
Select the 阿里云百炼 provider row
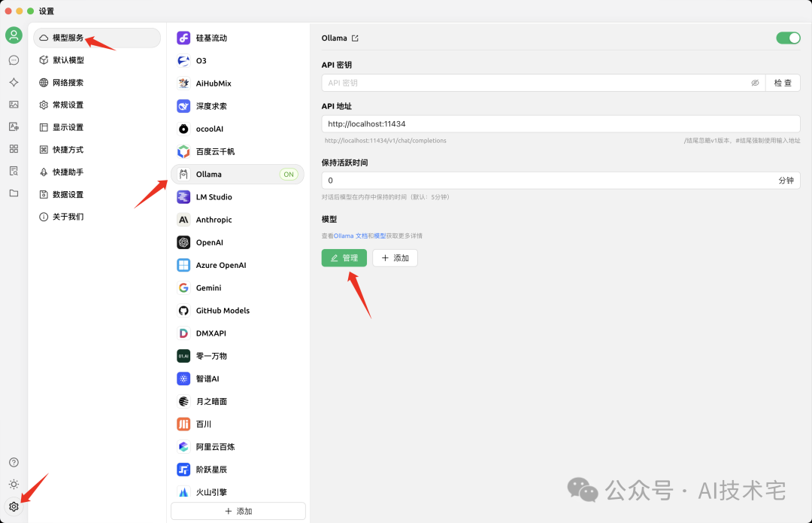coord(238,447)
